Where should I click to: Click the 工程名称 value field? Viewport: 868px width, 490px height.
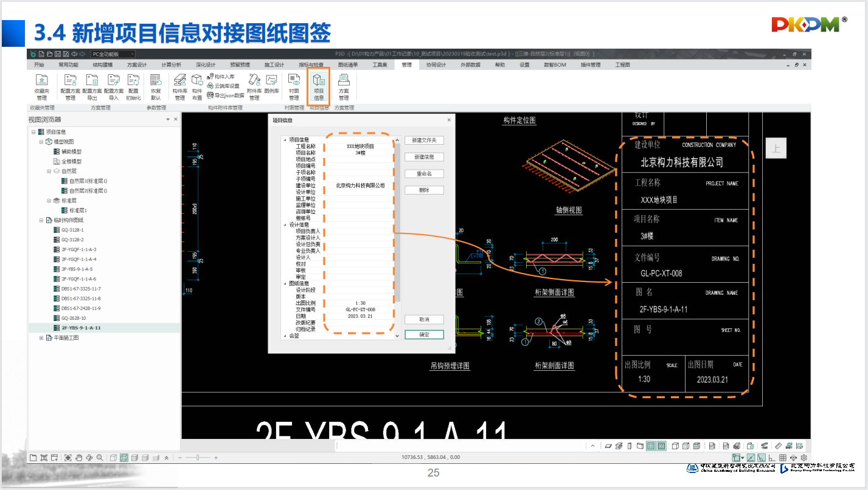[x=360, y=147]
